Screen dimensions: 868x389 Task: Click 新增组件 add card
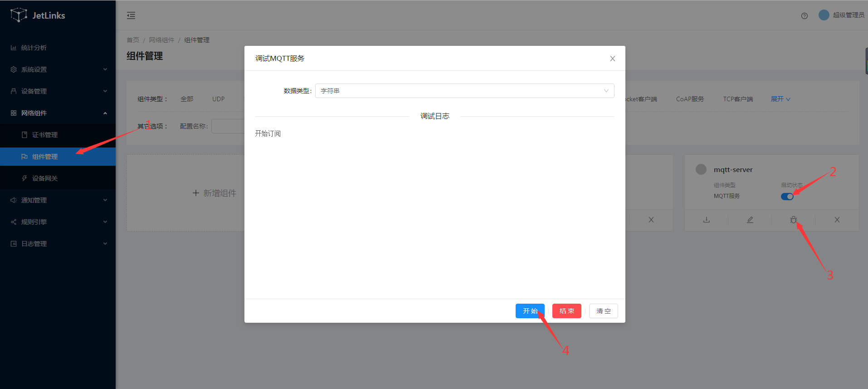coord(215,193)
